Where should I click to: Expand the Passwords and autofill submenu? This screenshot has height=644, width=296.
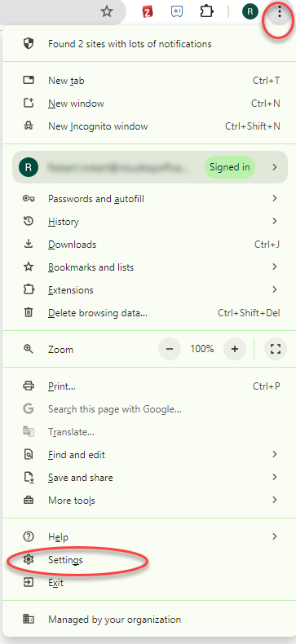tap(149, 199)
